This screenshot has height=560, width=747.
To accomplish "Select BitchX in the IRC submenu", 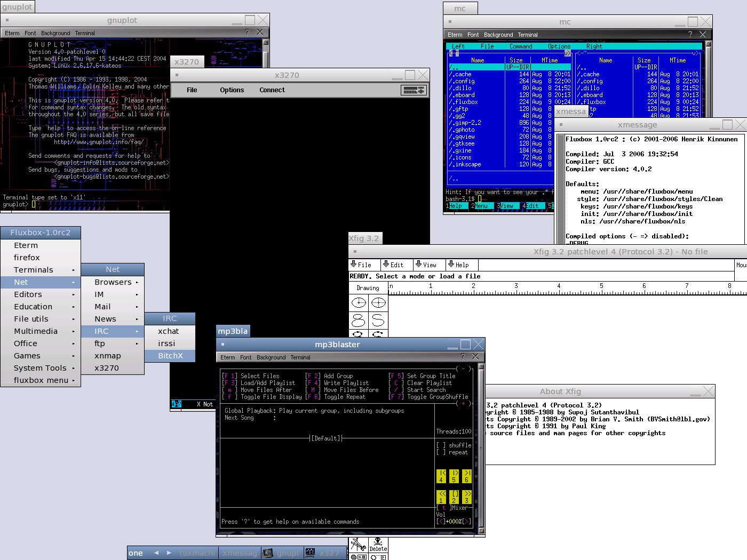I will [x=170, y=356].
